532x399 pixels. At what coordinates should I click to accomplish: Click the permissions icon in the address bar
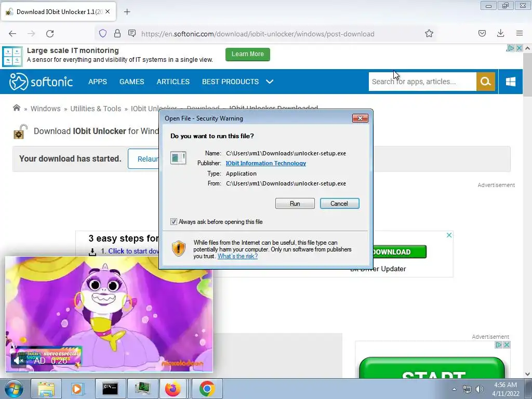(x=132, y=33)
